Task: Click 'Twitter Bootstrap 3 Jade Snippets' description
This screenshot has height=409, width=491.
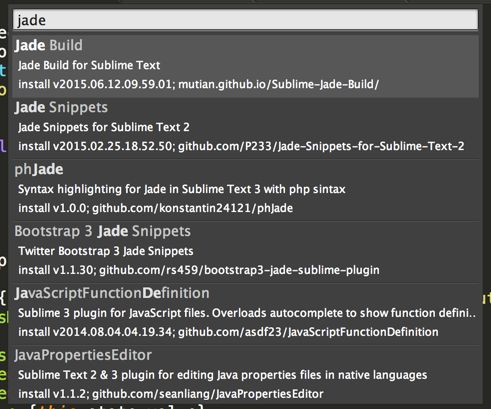Action: point(106,251)
